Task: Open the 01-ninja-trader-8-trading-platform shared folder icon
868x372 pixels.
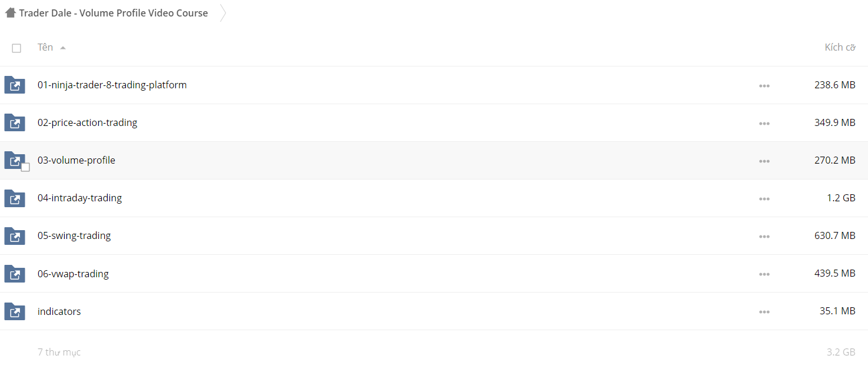Action: 15,85
